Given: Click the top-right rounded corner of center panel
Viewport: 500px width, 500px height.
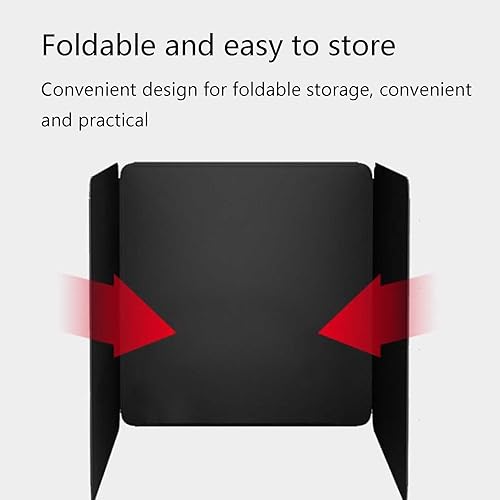Looking at the screenshot, I should click(x=367, y=168).
